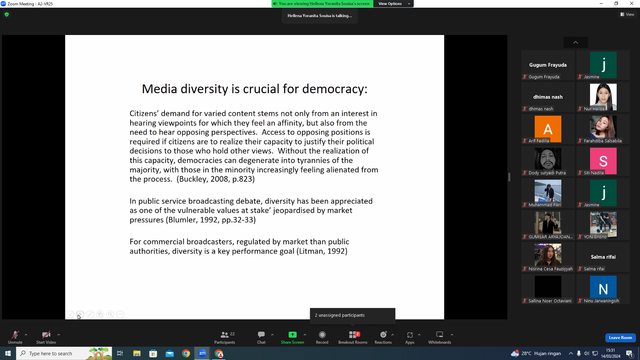This screenshot has height=360, width=640.
Task: Expand the Chat options arrow
Action: point(272,335)
